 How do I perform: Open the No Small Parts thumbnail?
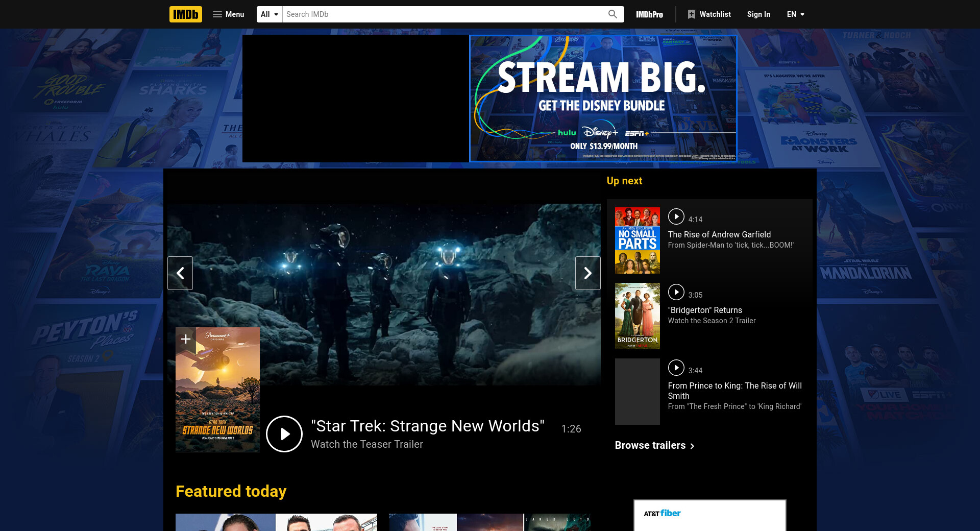pos(637,240)
